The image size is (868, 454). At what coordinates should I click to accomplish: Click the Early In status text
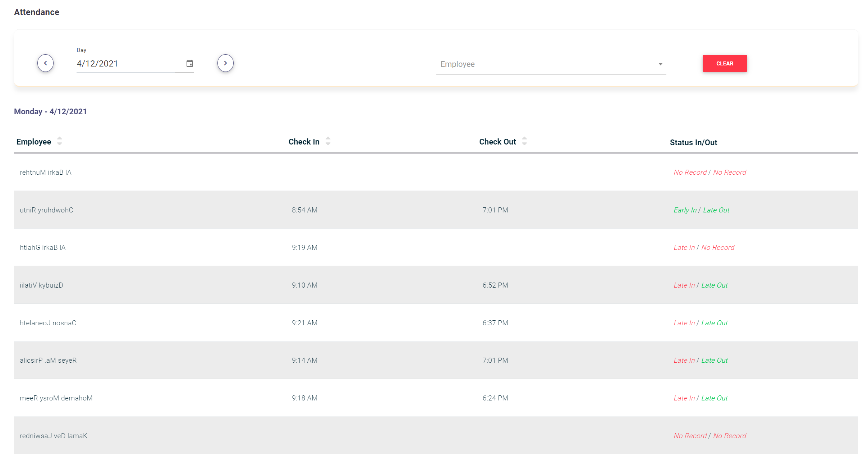685,210
